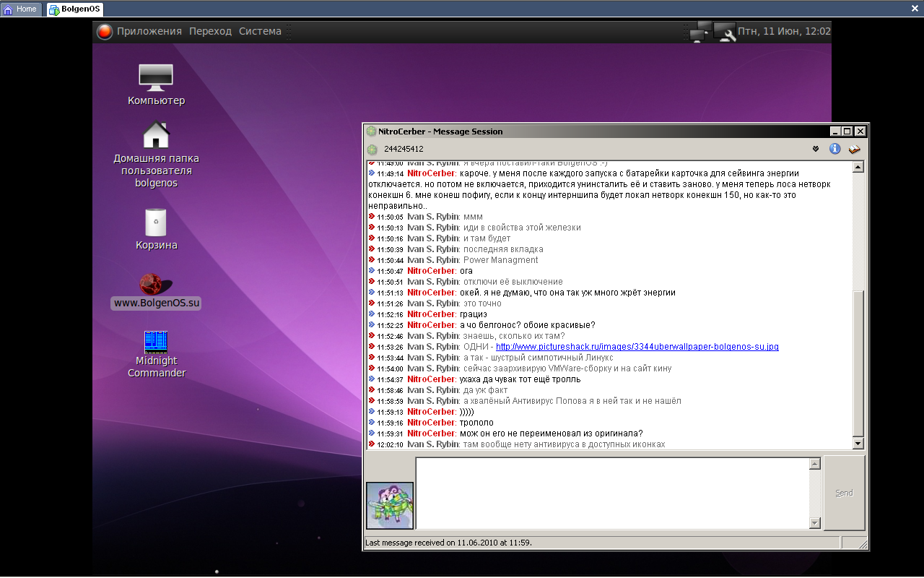Minimize the Message Session window
Screen dimensions: 924x578
coord(836,131)
